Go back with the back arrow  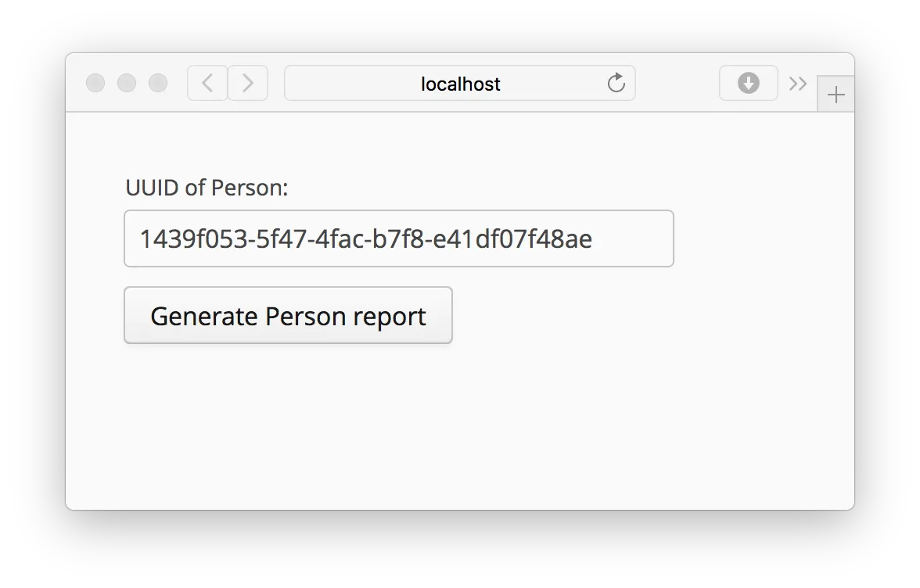[x=207, y=83]
